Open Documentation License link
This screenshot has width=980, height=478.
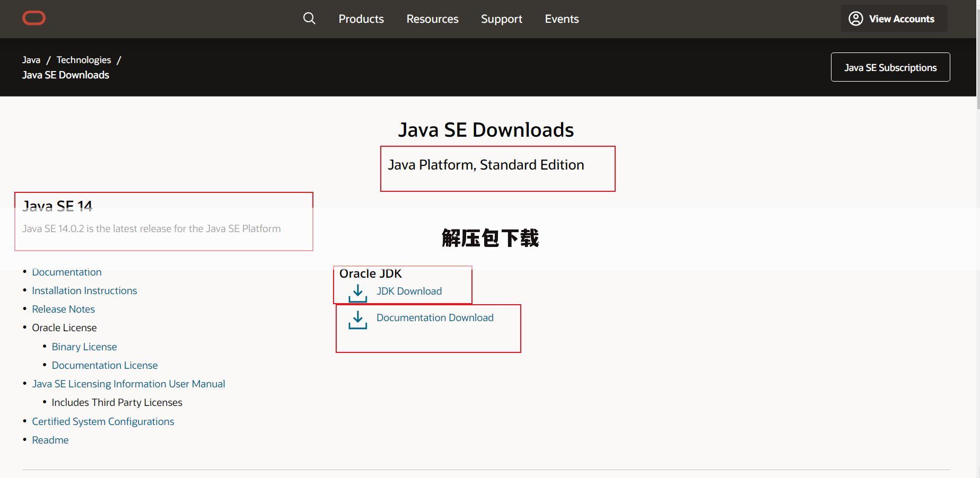point(104,365)
